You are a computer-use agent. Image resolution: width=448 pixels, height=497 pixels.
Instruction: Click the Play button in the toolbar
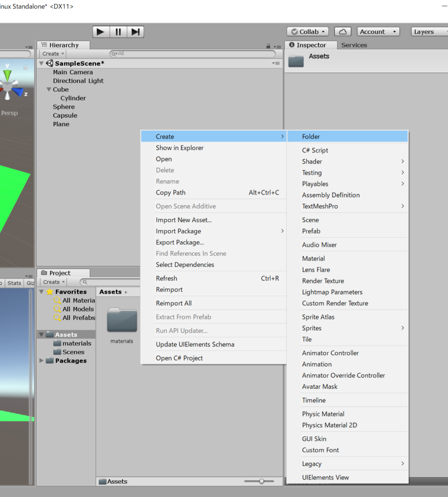[100, 32]
